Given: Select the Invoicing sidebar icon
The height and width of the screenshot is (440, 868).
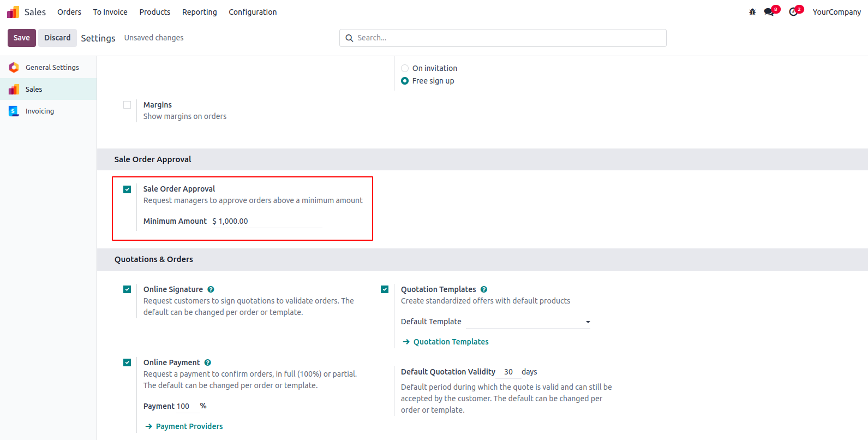Looking at the screenshot, I should pos(14,111).
